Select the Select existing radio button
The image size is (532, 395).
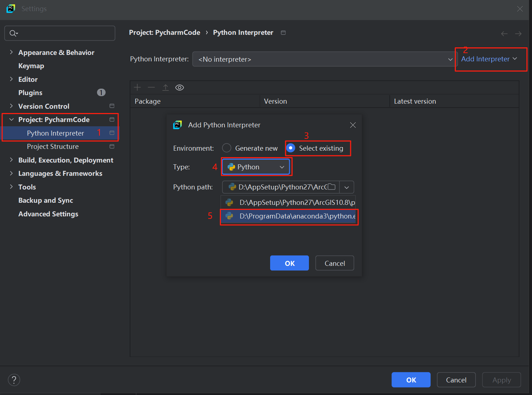(x=291, y=148)
